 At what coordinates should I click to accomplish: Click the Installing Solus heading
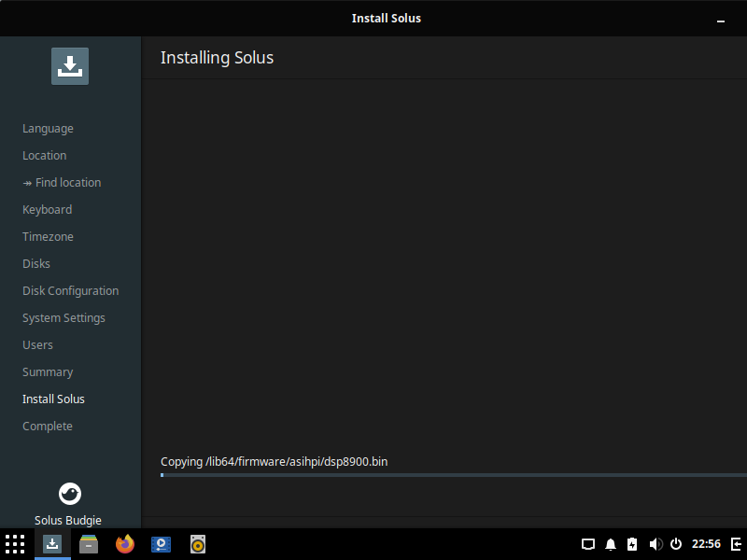pos(218,58)
